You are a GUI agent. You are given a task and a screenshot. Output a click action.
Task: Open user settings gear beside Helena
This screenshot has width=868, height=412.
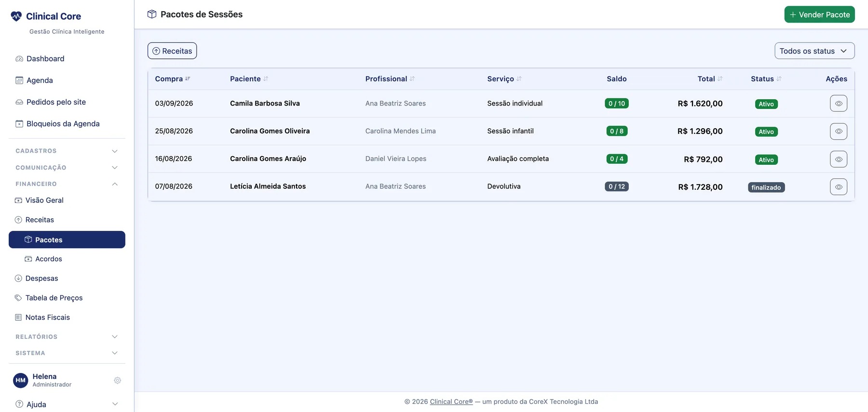coord(117,380)
